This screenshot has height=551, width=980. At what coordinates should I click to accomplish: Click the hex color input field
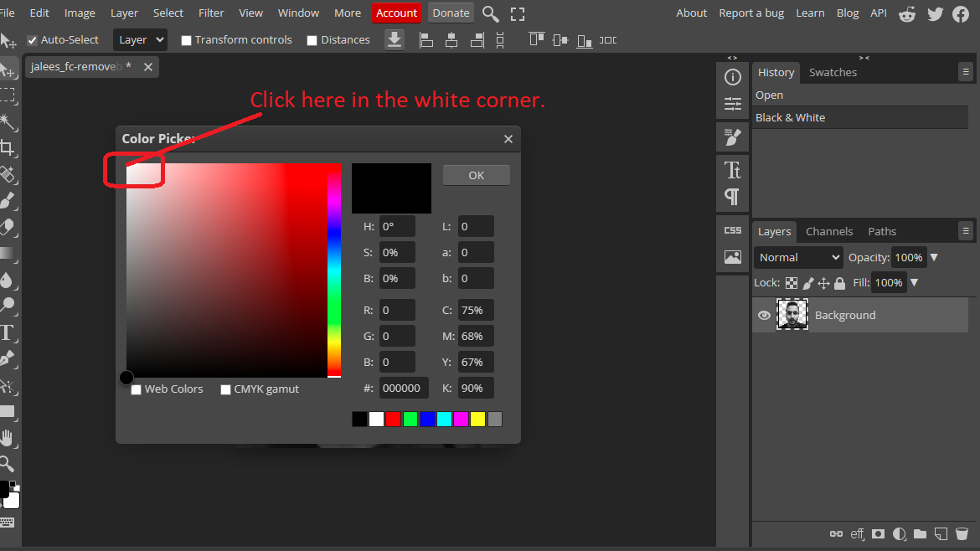[404, 388]
